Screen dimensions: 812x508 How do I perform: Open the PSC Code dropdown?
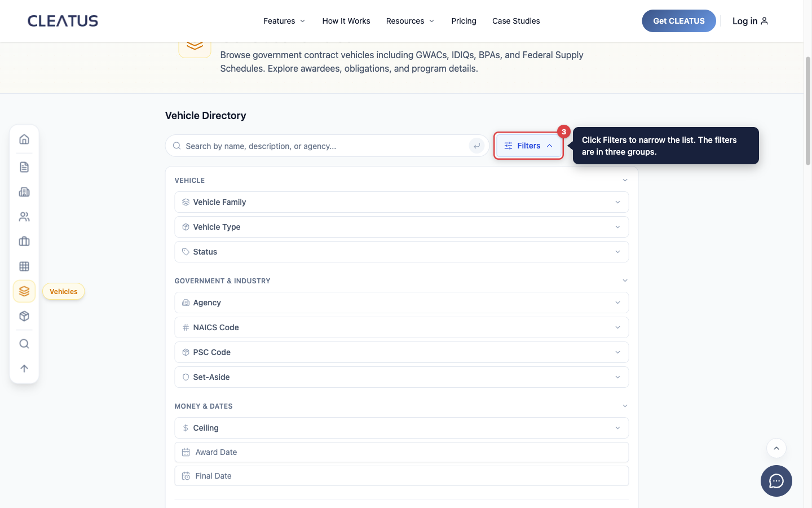[x=401, y=352]
